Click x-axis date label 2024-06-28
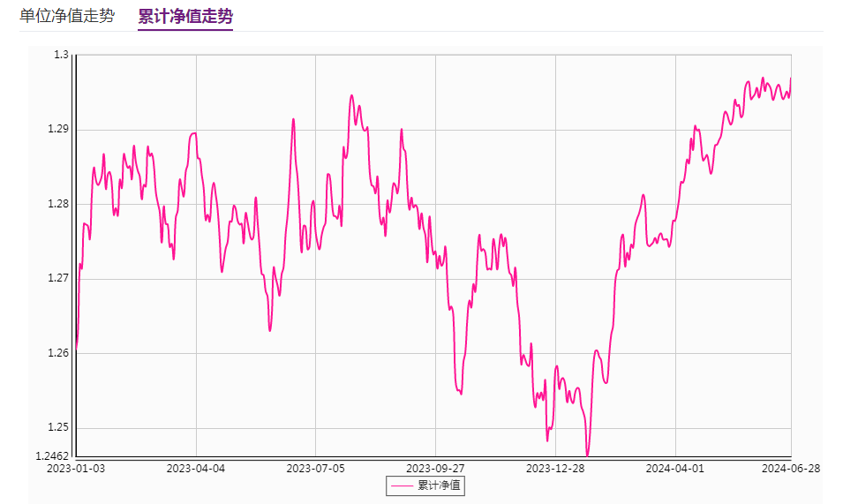 [x=791, y=469]
